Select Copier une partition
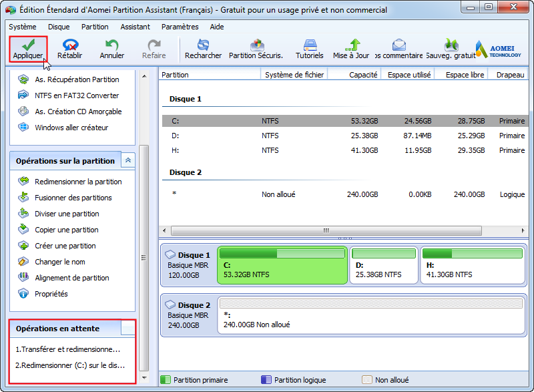The height and width of the screenshot is (392, 534). pyautogui.click(x=58, y=230)
